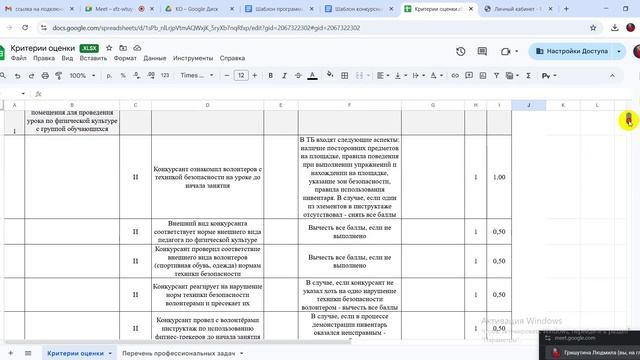Open functions sigma menu

coord(528,76)
